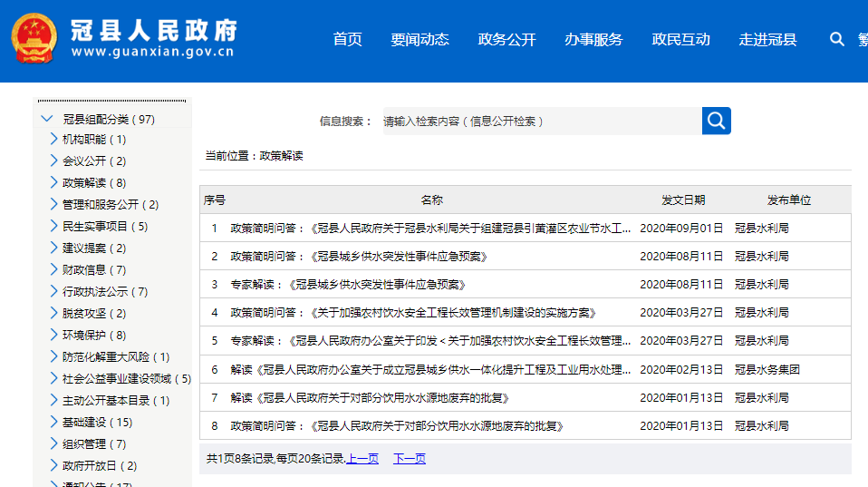Collapse the 冠县组配分类 tree root

tap(47, 119)
